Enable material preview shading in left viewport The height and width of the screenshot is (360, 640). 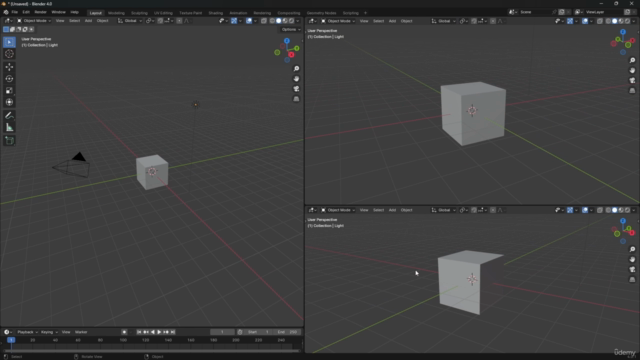(285, 21)
